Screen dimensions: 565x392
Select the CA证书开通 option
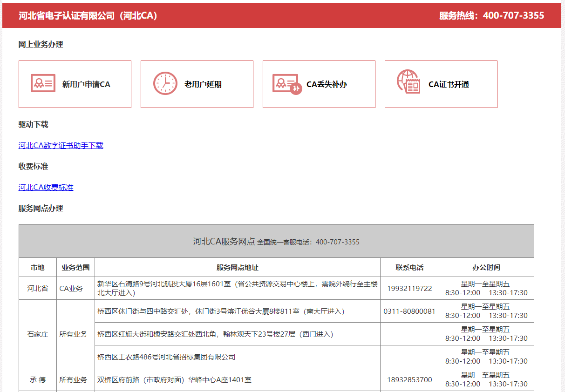pyautogui.click(x=449, y=84)
